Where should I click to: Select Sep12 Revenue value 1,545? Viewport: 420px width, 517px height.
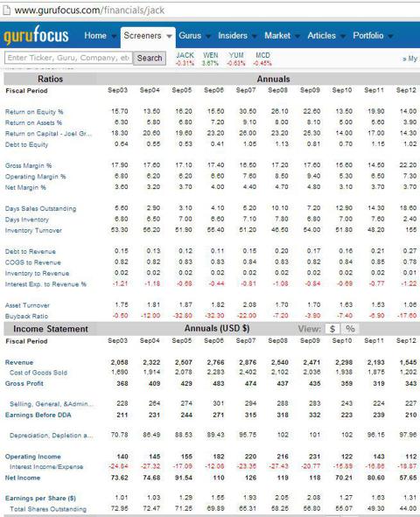click(x=408, y=362)
